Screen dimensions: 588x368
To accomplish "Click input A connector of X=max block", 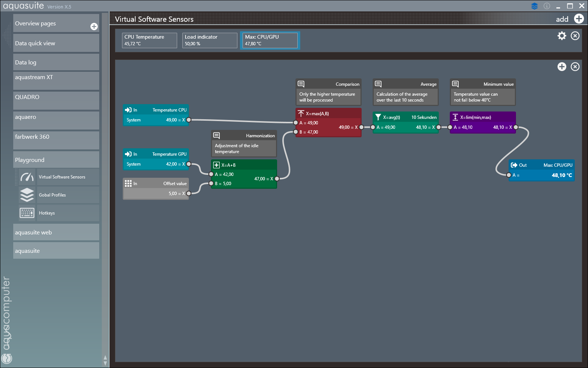I will point(295,123).
